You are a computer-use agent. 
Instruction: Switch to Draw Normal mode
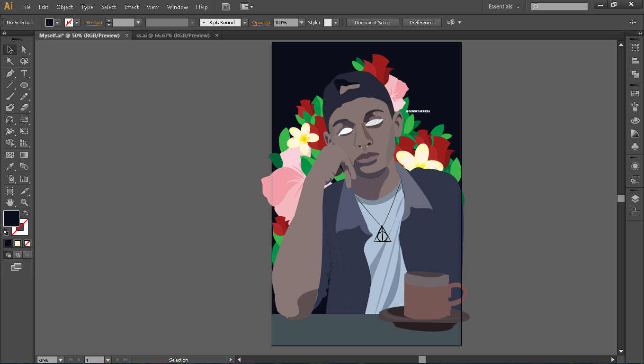8,255
